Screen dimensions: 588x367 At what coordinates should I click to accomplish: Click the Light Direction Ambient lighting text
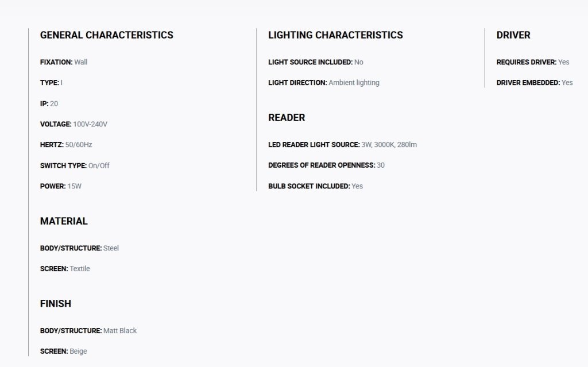[x=354, y=83]
